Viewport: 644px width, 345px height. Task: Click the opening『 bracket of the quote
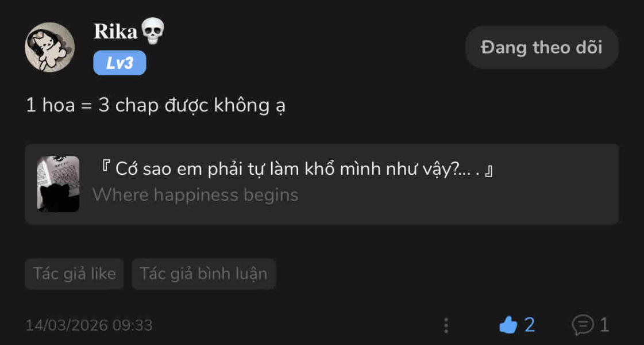pyautogui.click(x=106, y=170)
